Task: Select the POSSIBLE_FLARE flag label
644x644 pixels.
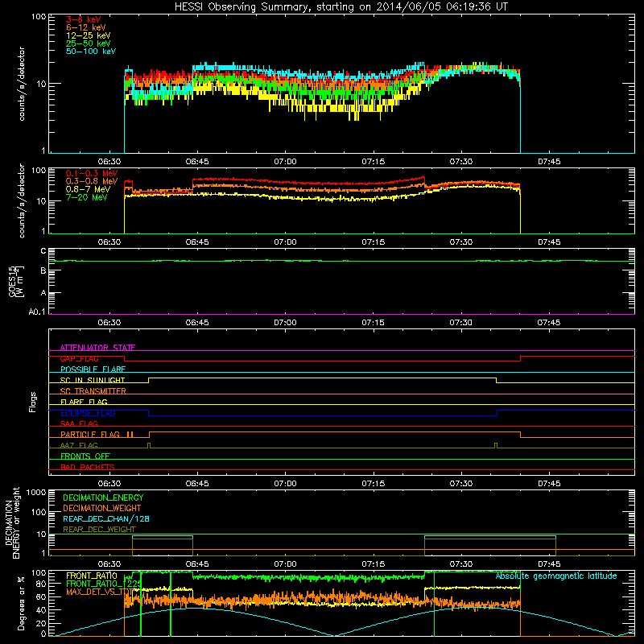Action: tap(93, 369)
